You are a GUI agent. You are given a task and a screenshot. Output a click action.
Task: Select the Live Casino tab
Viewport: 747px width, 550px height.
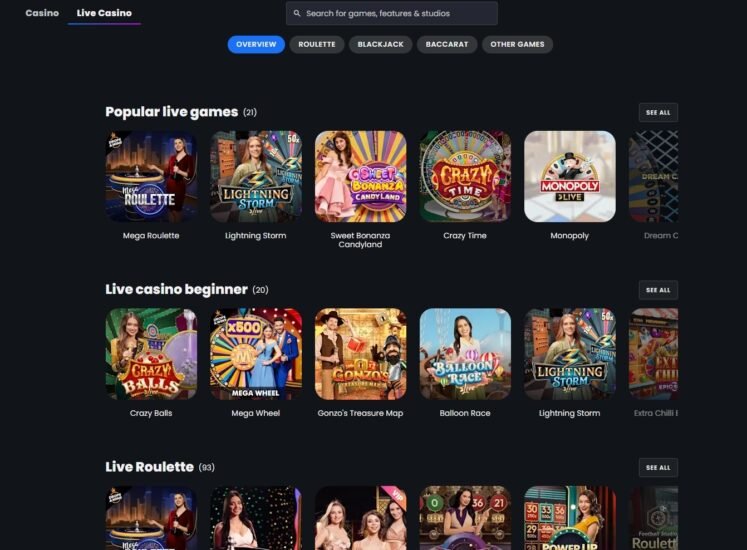tap(104, 13)
